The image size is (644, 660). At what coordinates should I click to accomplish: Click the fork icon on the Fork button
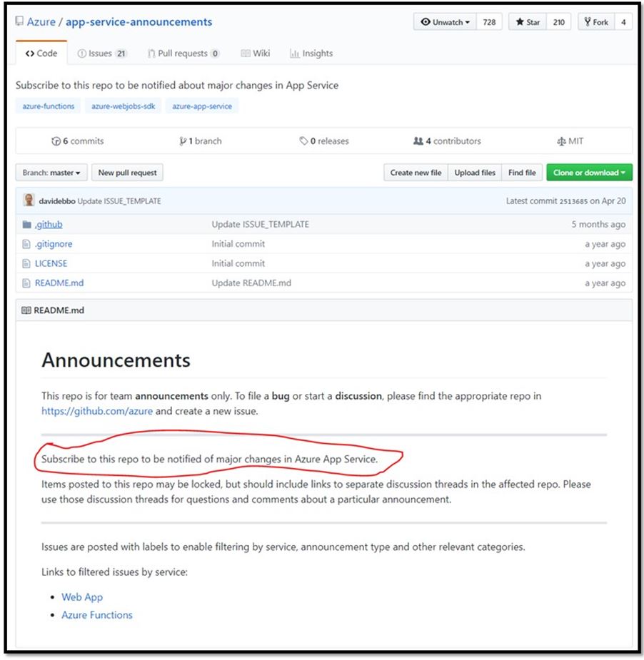click(587, 21)
